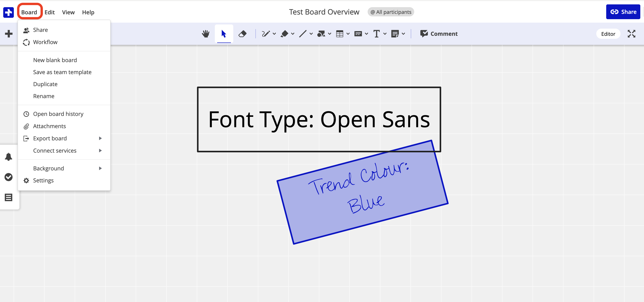Screen dimensions: 644x302
Task: Open the tasks checkmark panel in sidebar
Action: pos(9,177)
